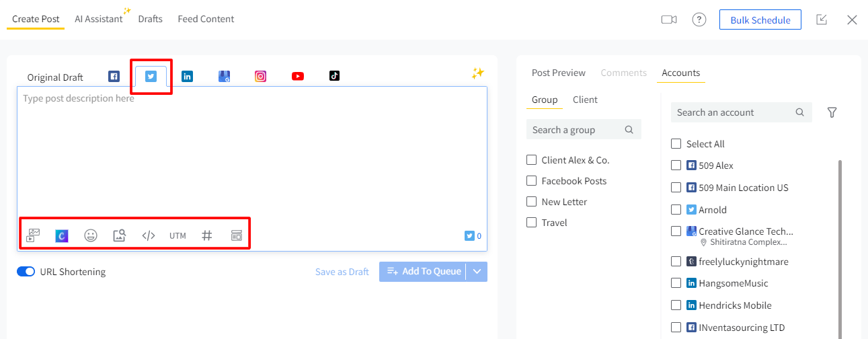Select the Instagram platform tab

[260, 77]
